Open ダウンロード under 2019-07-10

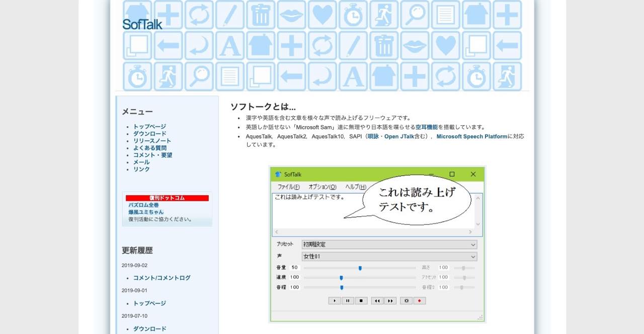(x=149, y=329)
